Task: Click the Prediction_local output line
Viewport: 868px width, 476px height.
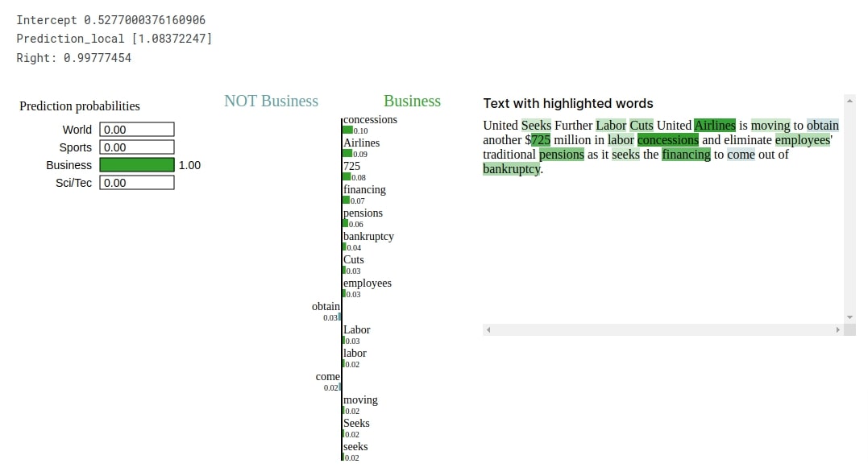Action: tap(114, 39)
